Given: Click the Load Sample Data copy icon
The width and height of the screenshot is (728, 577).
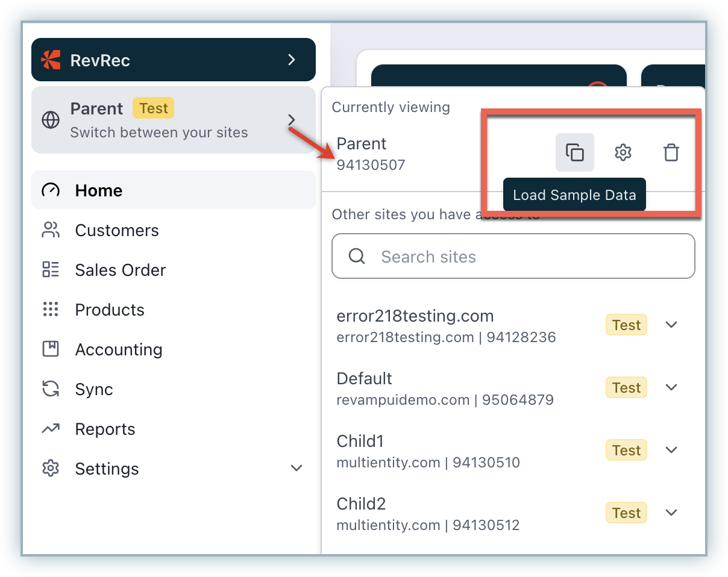Looking at the screenshot, I should pos(574,152).
